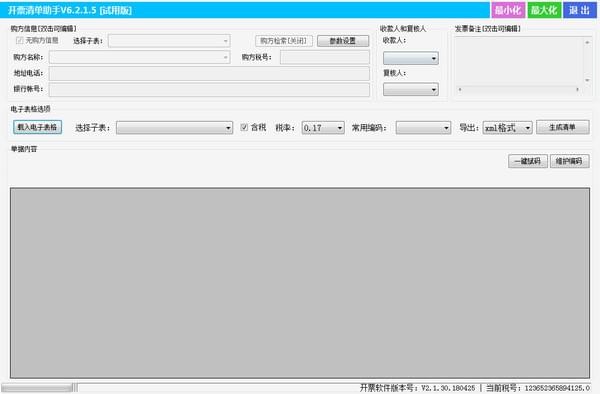Toggle the 无购方信息 checkbox
The width and height of the screenshot is (600, 394).
(20, 40)
